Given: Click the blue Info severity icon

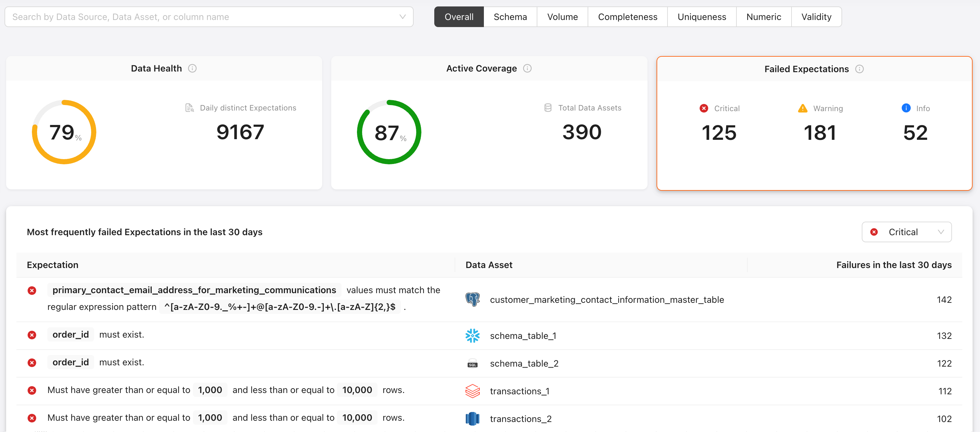Looking at the screenshot, I should pos(906,108).
